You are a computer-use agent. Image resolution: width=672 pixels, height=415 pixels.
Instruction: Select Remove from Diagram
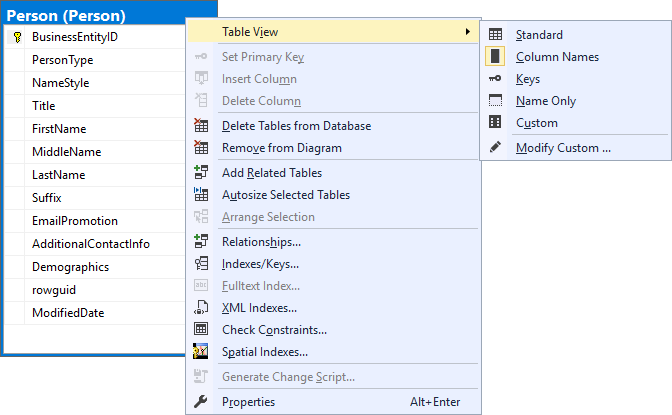[x=281, y=148]
